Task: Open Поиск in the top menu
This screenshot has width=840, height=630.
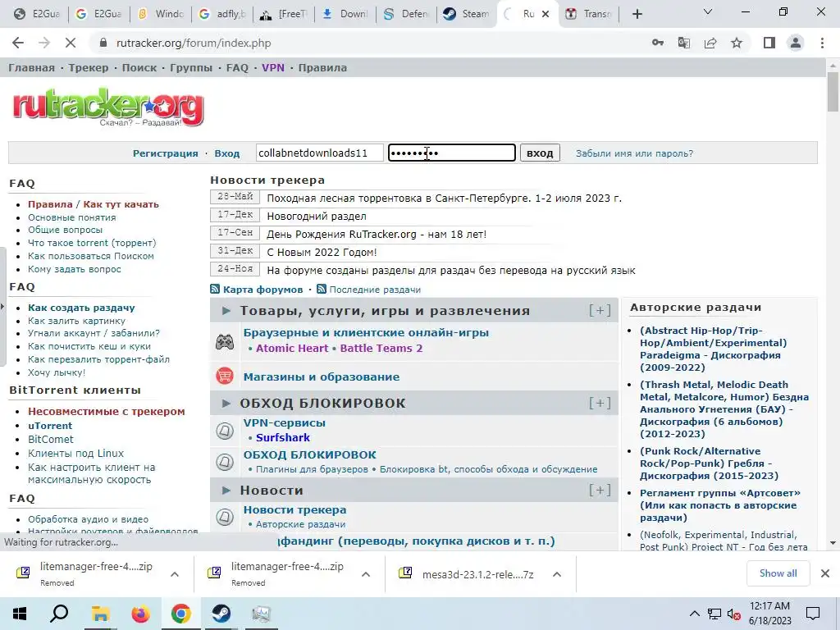Action: click(x=139, y=67)
